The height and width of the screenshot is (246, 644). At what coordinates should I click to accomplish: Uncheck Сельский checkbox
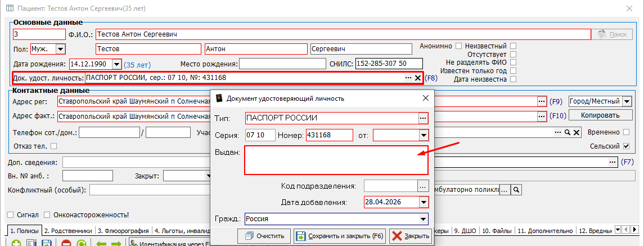[627, 146]
